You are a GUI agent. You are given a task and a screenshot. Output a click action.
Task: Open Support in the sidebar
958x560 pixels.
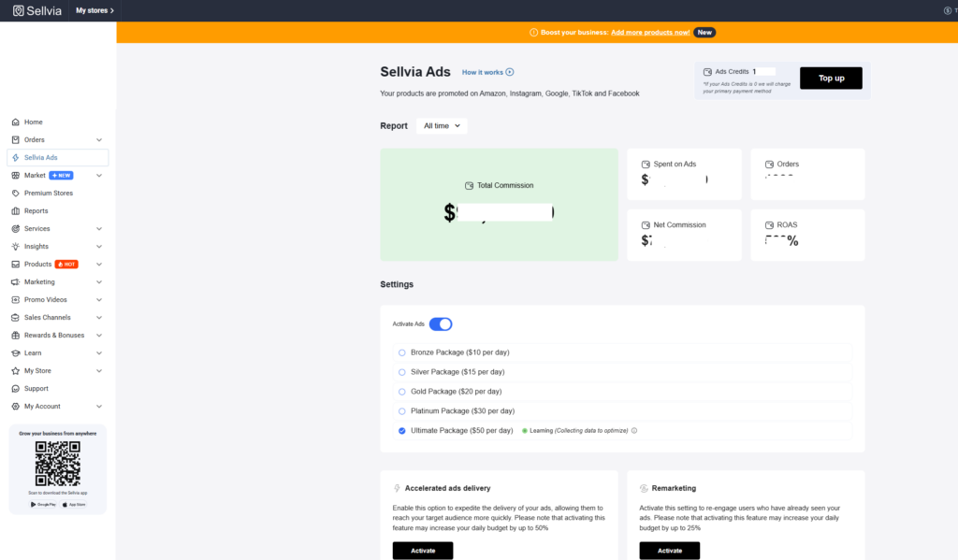click(x=57, y=388)
